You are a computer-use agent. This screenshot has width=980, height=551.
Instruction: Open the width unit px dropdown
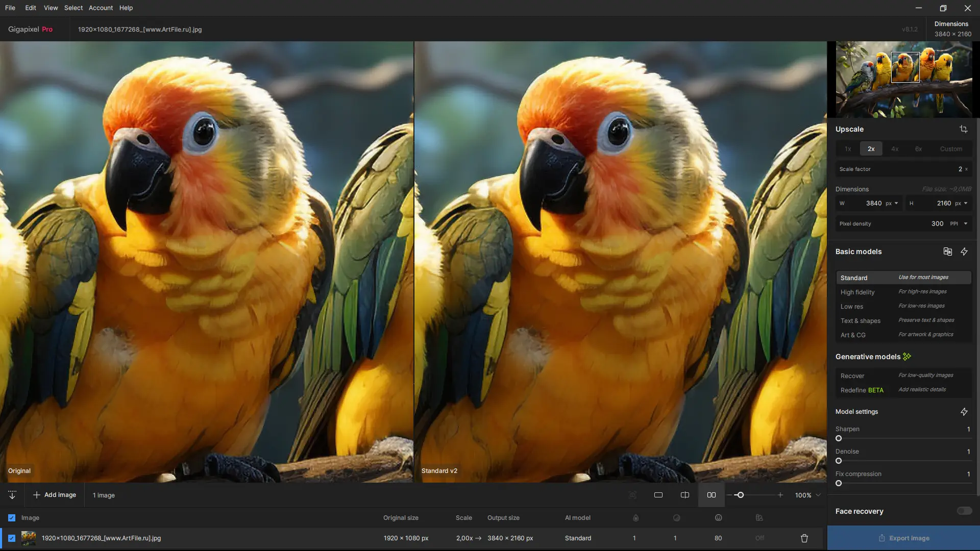pyautogui.click(x=892, y=203)
